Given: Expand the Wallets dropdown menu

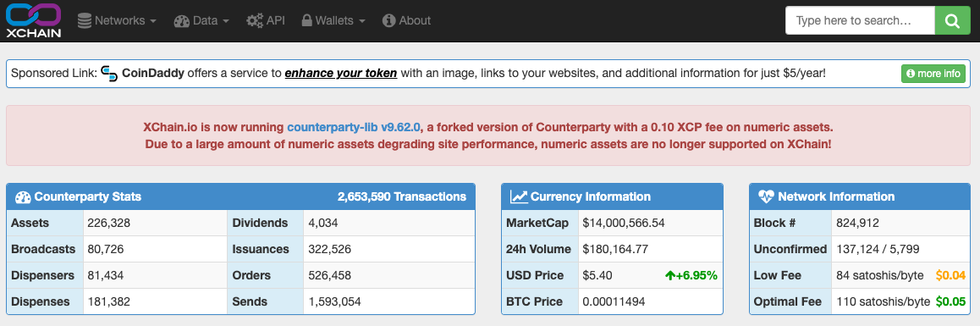Looking at the screenshot, I should click(x=333, y=20).
